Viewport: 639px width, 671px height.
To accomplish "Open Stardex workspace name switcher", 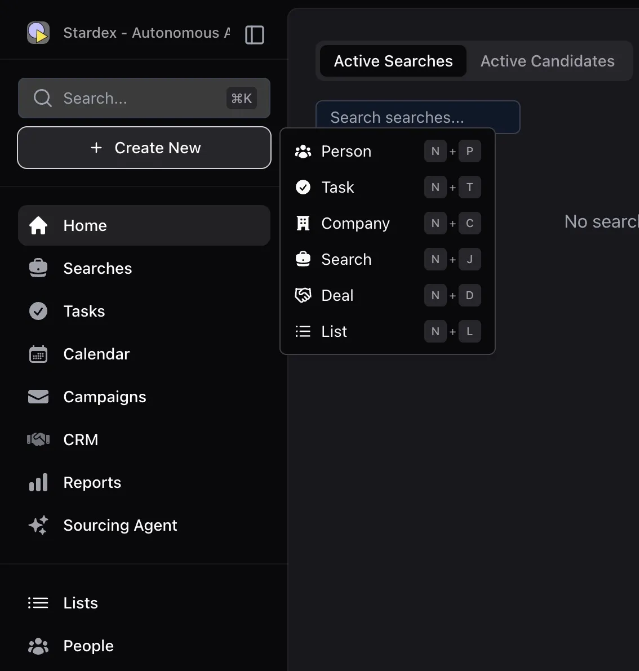I will click(147, 33).
